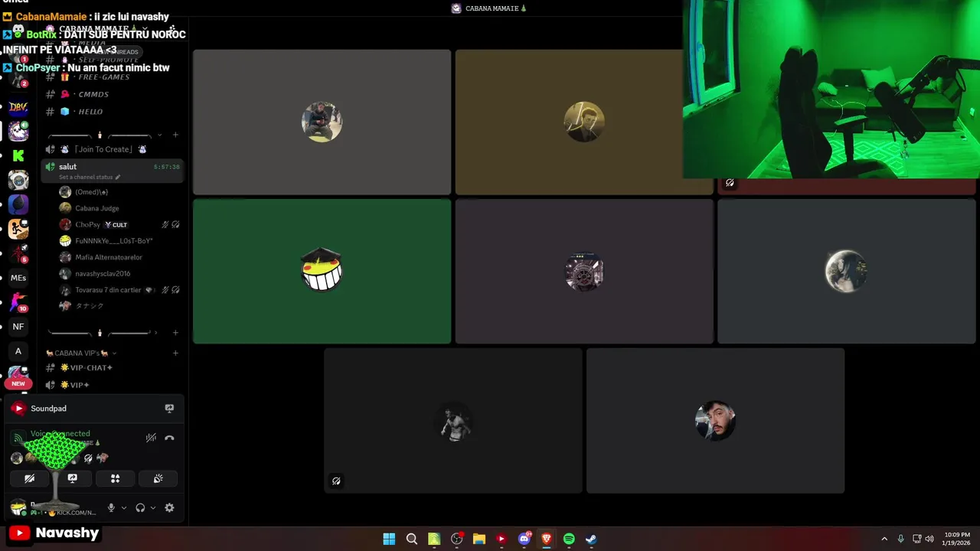
Task: Click the user avatar in user panel
Action: point(18,507)
